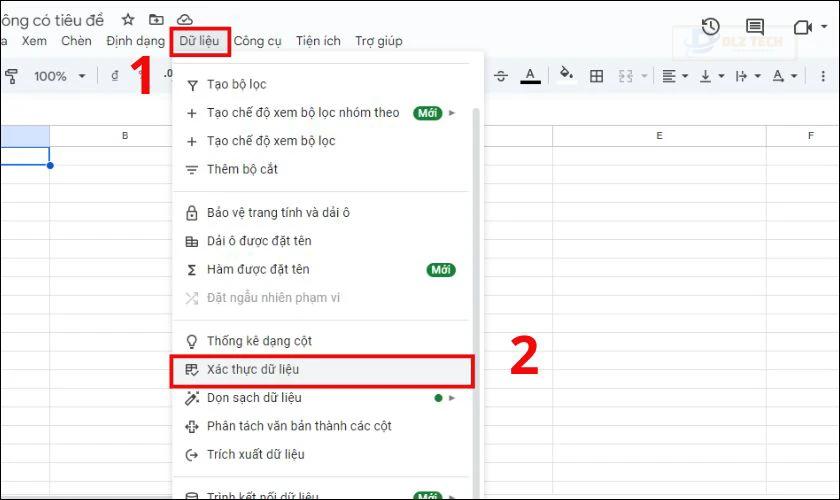
Task: Open the Chèn menu
Action: (76, 41)
